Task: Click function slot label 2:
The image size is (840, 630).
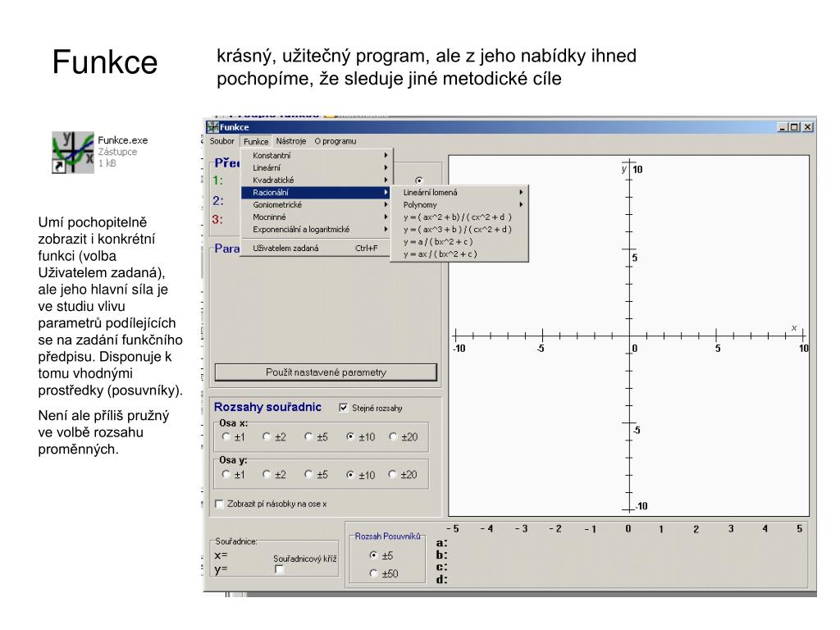Action: 217,200
